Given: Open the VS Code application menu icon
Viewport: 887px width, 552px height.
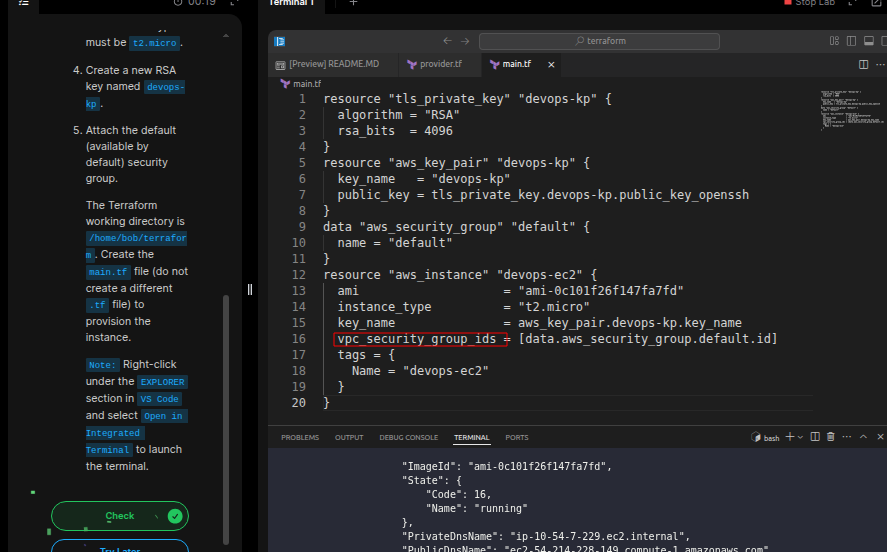Looking at the screenshot, I should (x=281, y=41).
